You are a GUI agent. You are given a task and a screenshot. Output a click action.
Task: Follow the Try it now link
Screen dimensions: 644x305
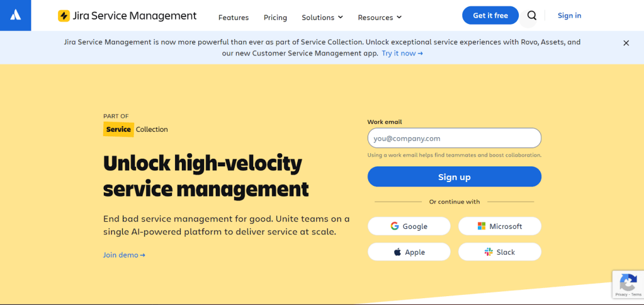402,54
